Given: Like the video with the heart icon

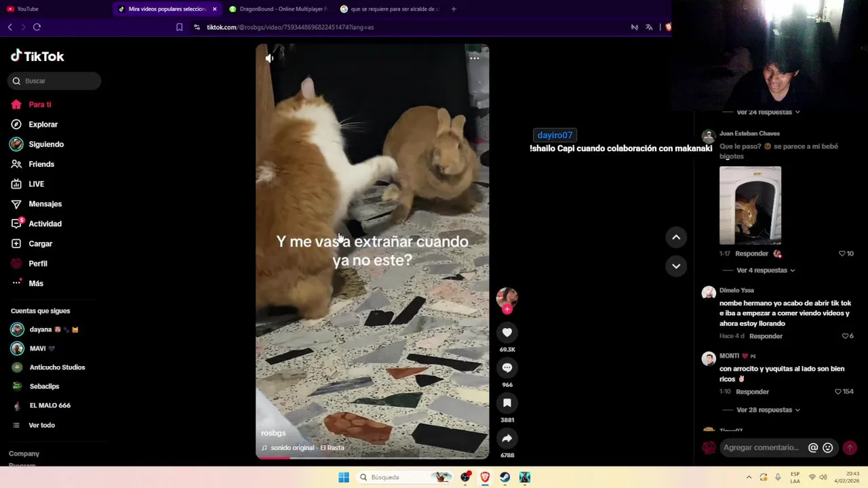Looking at the screenshot, I should 507,332.
